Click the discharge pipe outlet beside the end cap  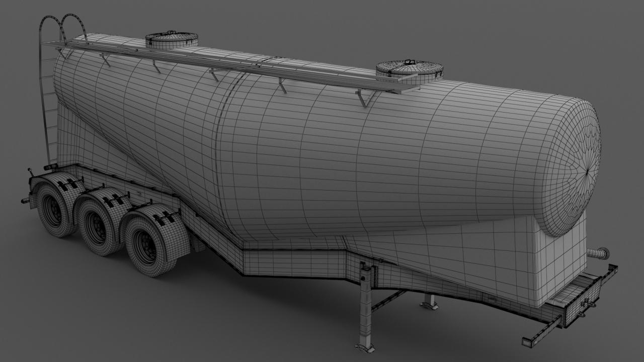[600, 253]
